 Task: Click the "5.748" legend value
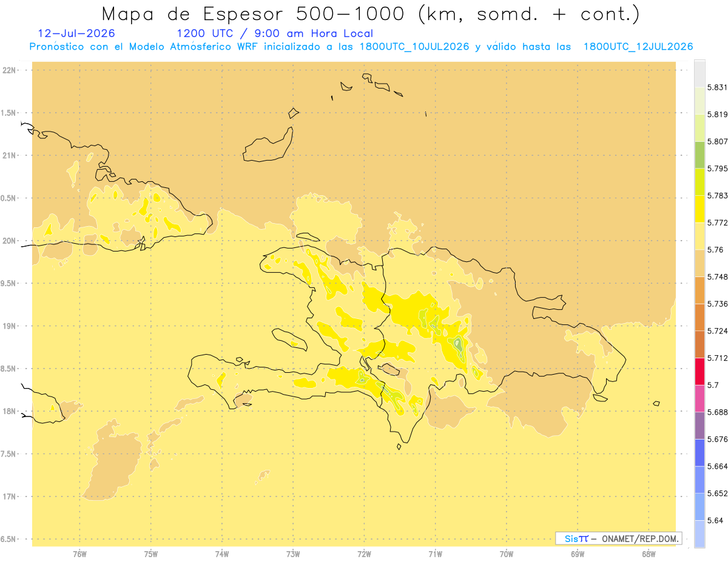tap(718, 276)
